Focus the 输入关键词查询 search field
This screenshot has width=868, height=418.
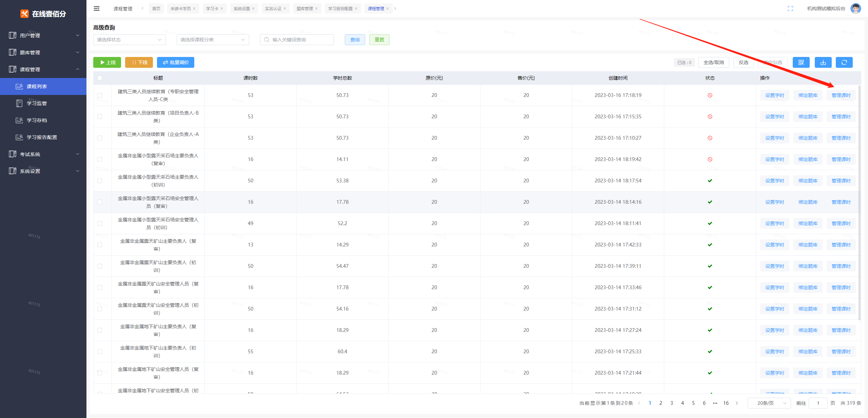point(297,40)
